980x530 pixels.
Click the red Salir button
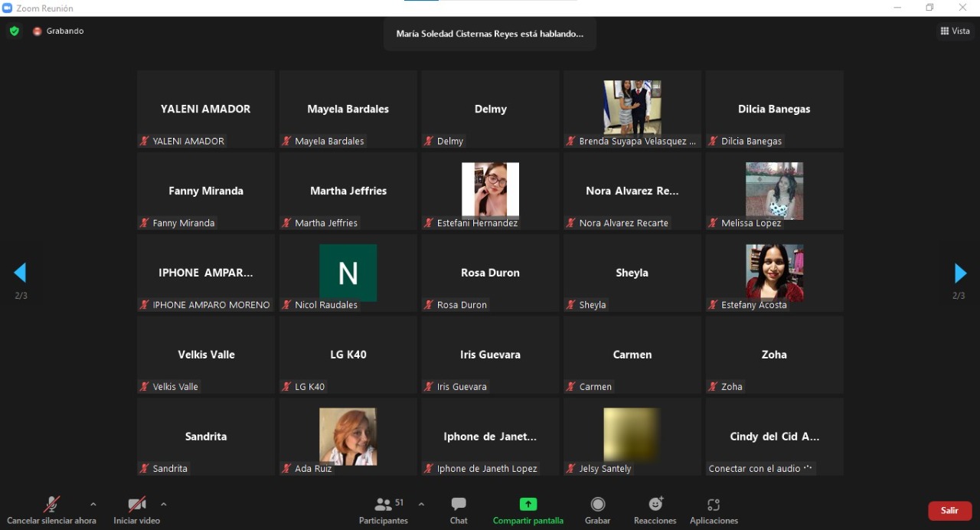click(949, 511)
